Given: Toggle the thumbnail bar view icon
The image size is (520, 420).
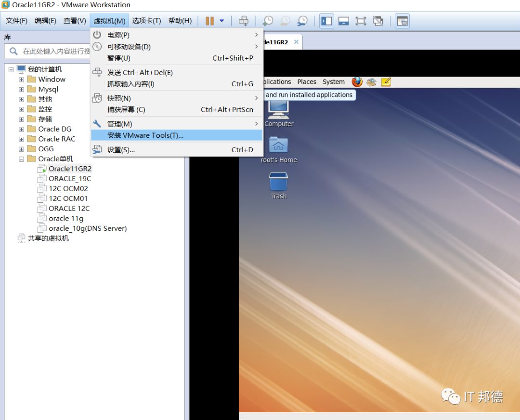Looking at the screenshot, I should click(x=344, y=21).
